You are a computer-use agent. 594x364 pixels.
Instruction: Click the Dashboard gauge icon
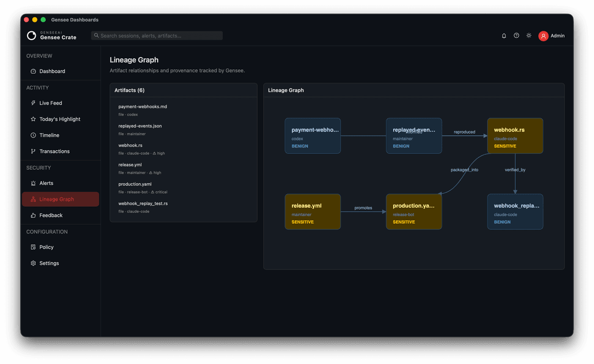(34, 71)
